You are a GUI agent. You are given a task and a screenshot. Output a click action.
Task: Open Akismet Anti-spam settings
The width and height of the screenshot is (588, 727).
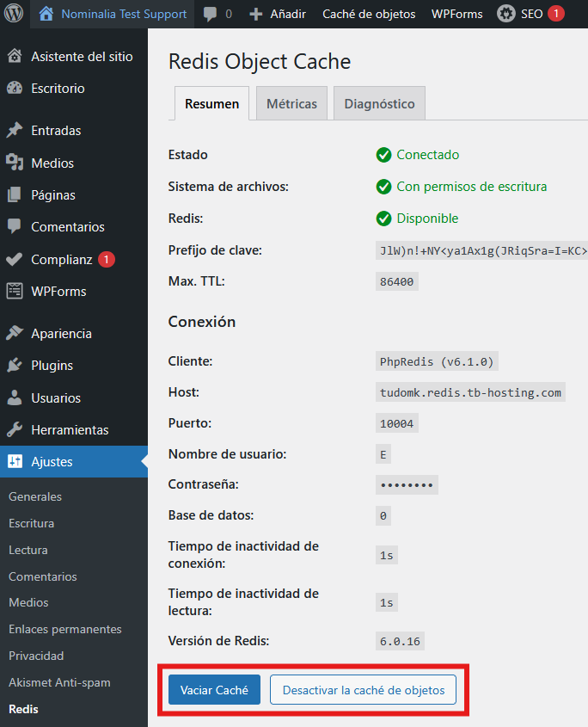[60, 682]
